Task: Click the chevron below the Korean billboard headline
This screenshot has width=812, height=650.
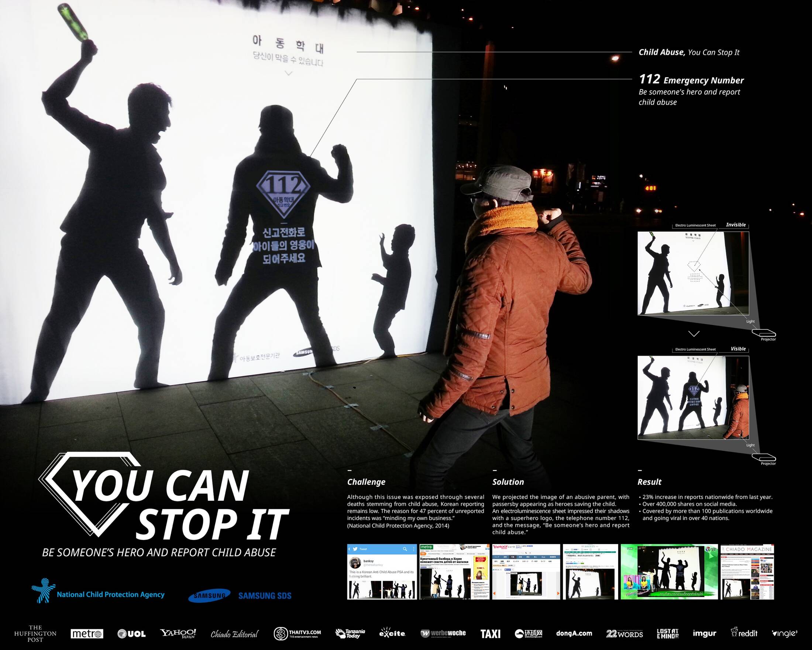Action: point(288,73)
